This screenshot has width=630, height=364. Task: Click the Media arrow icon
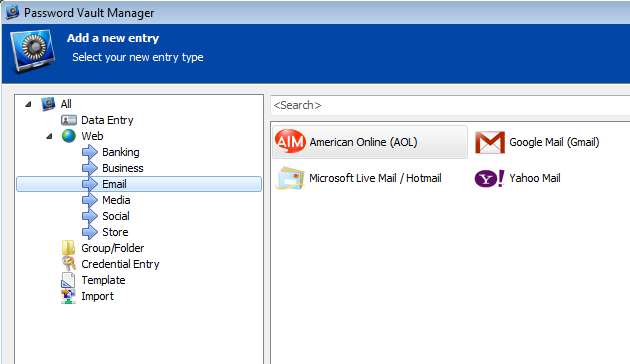pyautogui.click(x=90, y=200)
